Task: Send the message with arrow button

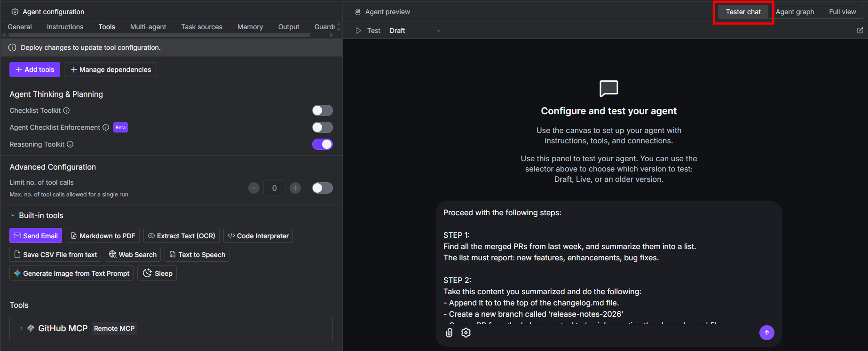Action: click(767, 333)
